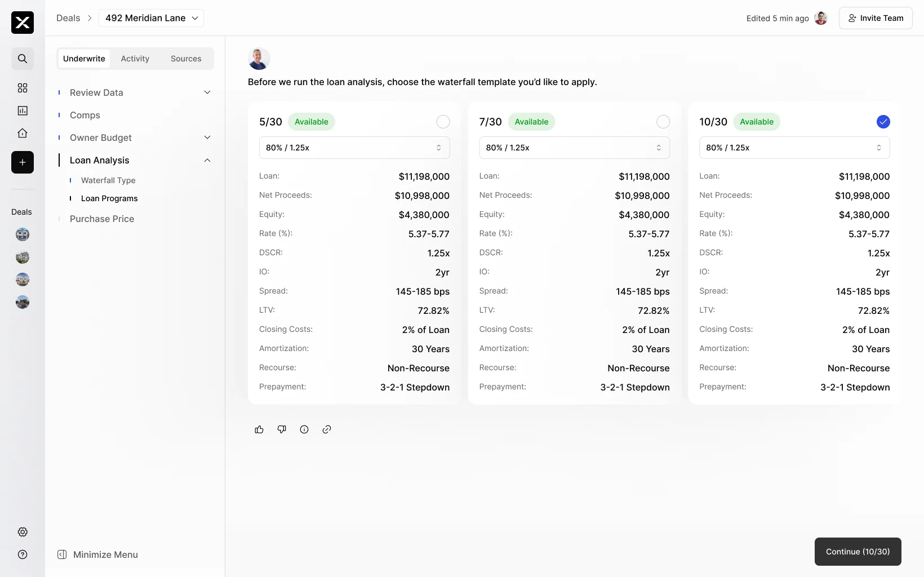This screenshot has width=924, height=577.
Task: Toggle the 10/30 template checked radio
Action: click(883, 122)
